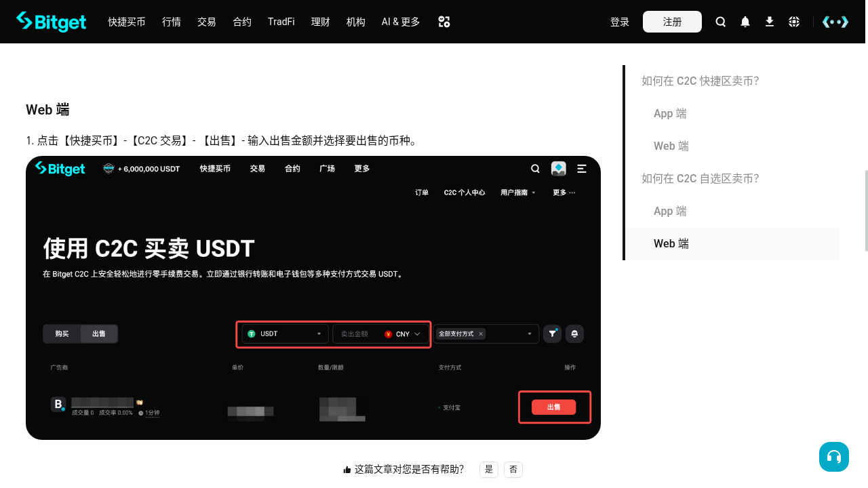Expand the AI & 更多 menu
Screen dimensions: 868x488
(x=401, y=22)
